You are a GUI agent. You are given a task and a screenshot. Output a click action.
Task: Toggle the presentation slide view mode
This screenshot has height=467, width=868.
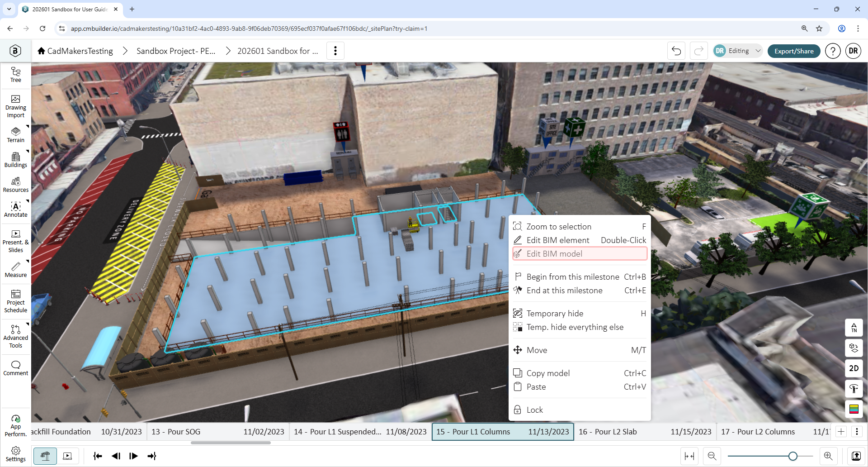[x=67, y=456]
